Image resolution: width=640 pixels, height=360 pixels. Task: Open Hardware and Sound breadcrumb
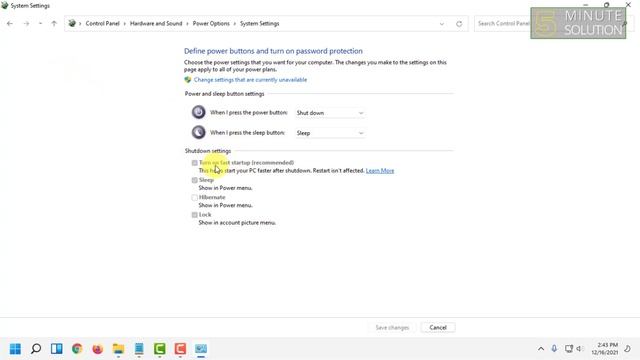pos(156,23)
